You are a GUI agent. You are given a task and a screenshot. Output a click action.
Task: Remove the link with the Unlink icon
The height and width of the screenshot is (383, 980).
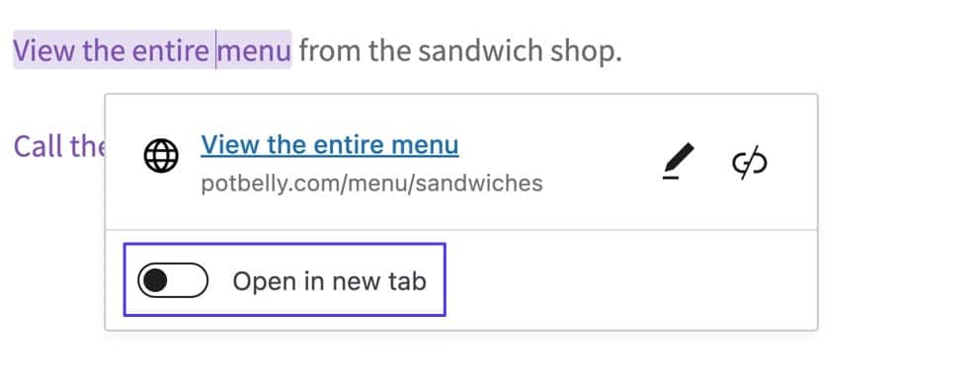point(750,163)
